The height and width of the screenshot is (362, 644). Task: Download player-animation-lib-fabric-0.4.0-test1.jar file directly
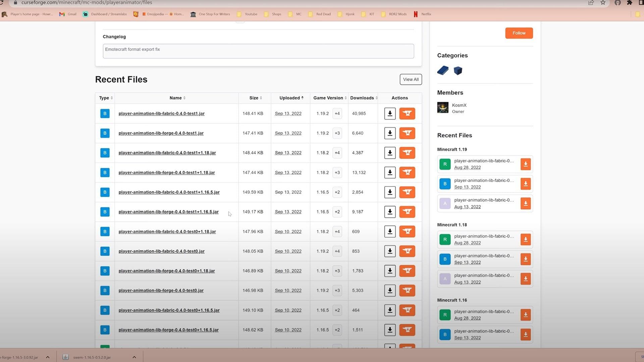(x=390, y=114)
